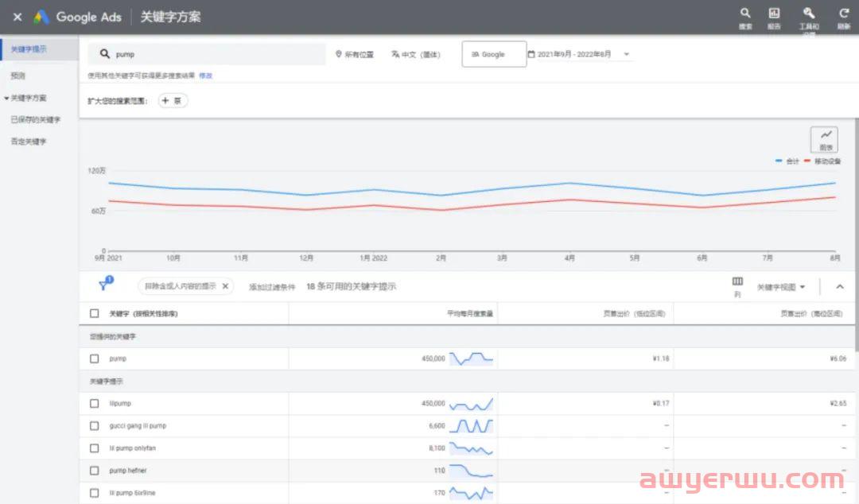The height and width of the screenshot is (504, 859).
Task: Click the Chinese language filter text
Action: coord(421,54)
